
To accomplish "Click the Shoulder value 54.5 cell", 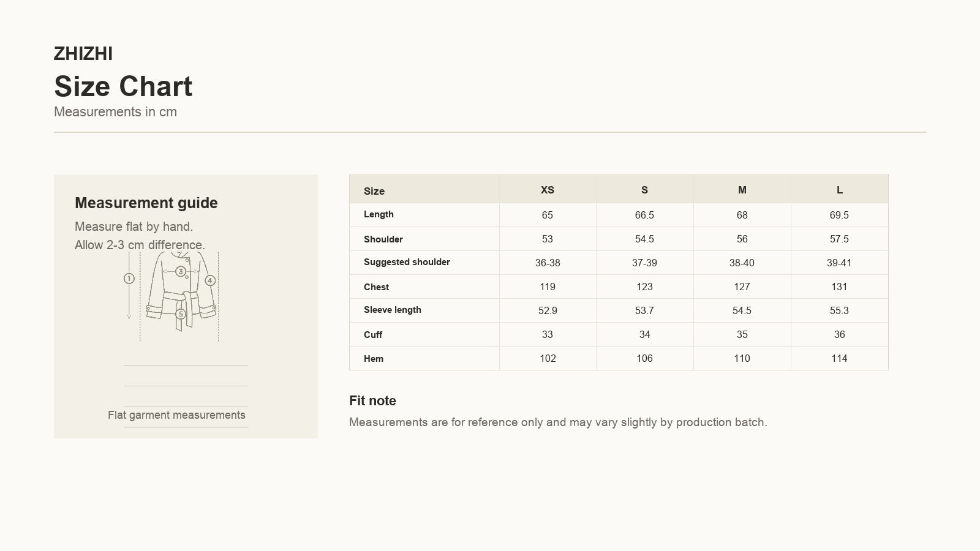I will pyautogui.click(x=644, y=239).
